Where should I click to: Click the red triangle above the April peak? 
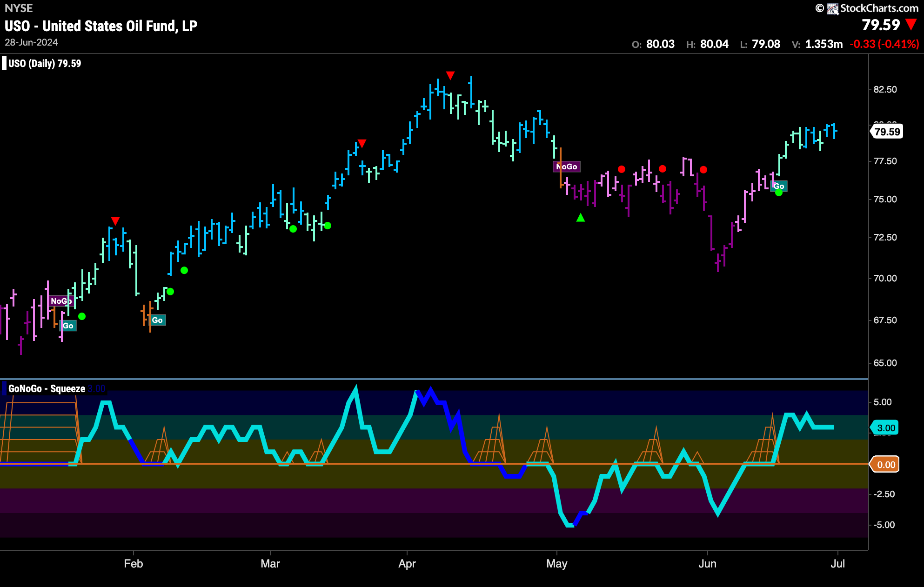(450, 75)
